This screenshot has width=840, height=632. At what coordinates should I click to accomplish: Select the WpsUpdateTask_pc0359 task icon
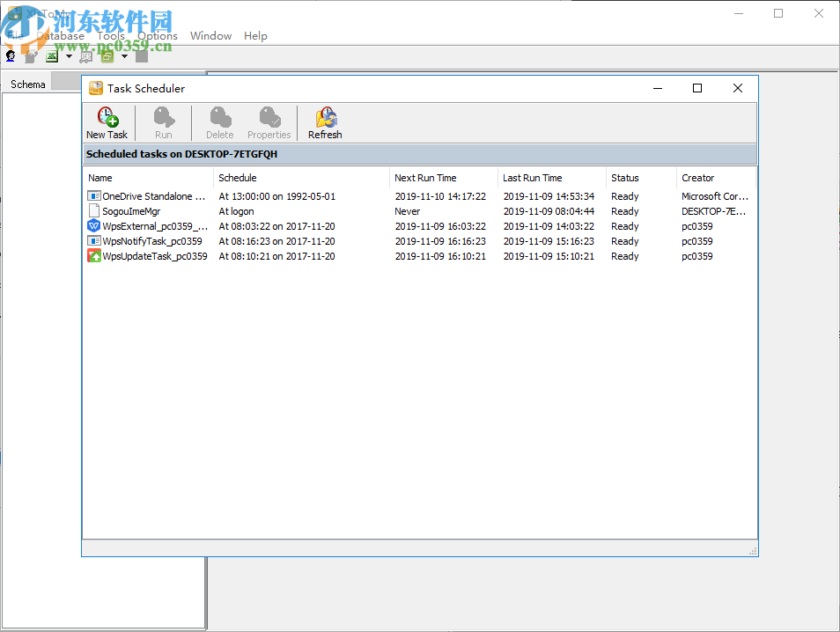(x=94, y=256)
